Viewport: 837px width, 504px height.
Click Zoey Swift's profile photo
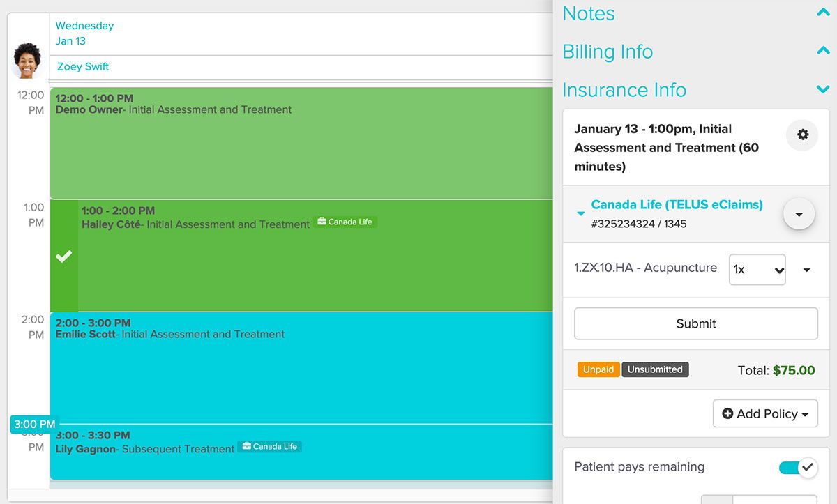point(27,61)
